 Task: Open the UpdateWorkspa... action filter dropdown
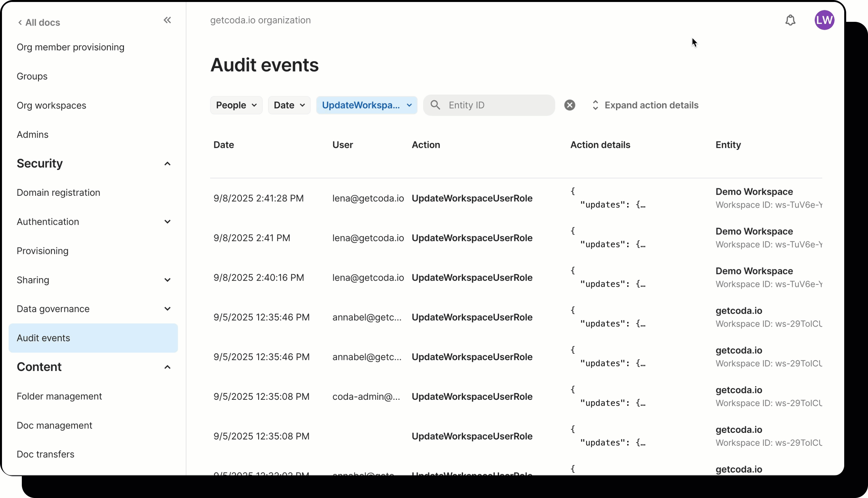tap(367, 105)
